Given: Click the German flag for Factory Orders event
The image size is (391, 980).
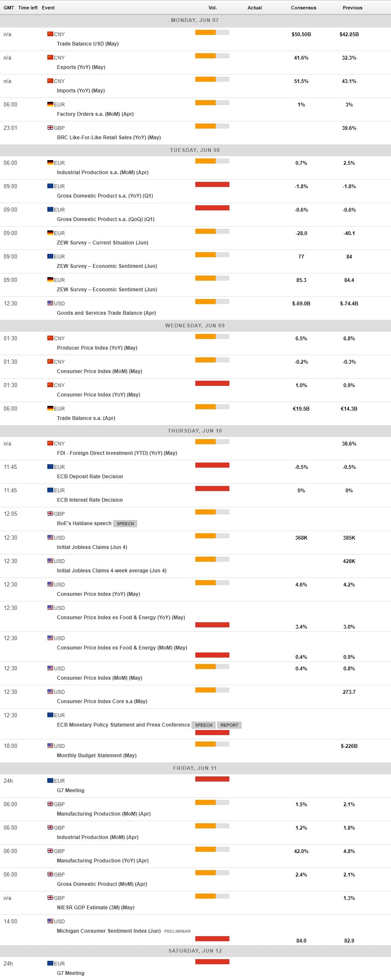Looking at the screenshot, I should click(50, 104).
